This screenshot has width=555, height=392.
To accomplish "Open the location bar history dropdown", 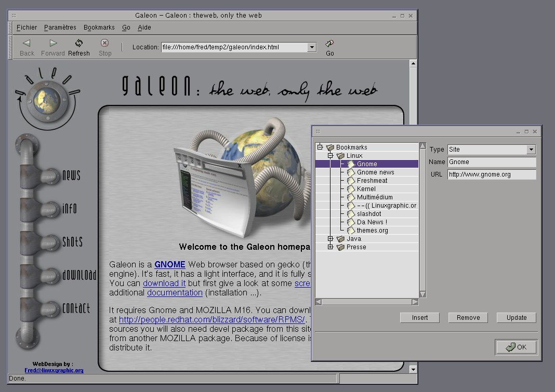I will (312, 47).
